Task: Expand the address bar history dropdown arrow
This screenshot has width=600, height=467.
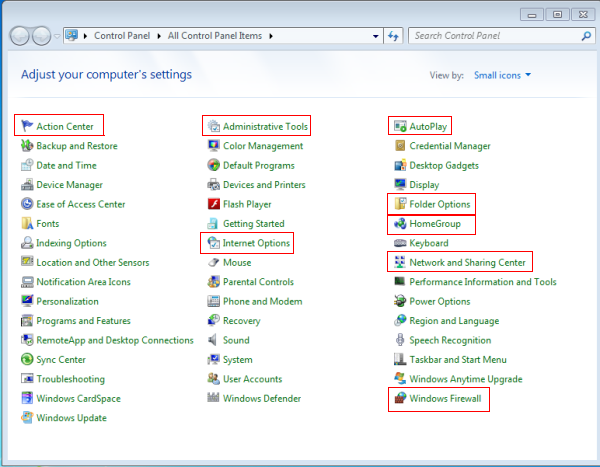Action: point(376,36)
